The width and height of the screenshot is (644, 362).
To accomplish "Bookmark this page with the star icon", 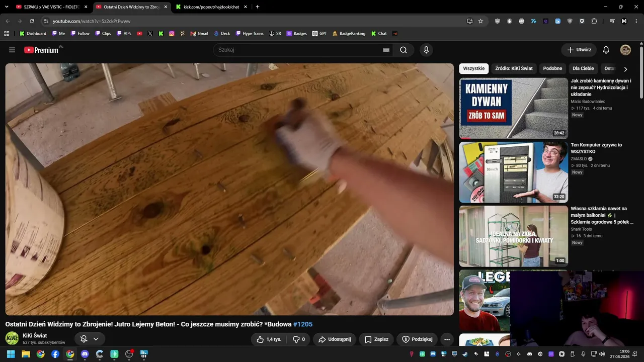I will (x=480, y=21).
